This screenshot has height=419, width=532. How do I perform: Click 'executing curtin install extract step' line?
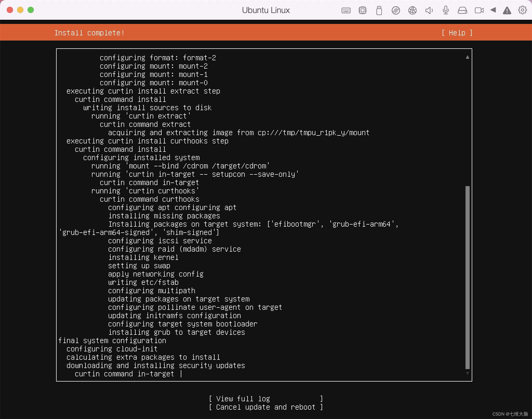[143, 91]
